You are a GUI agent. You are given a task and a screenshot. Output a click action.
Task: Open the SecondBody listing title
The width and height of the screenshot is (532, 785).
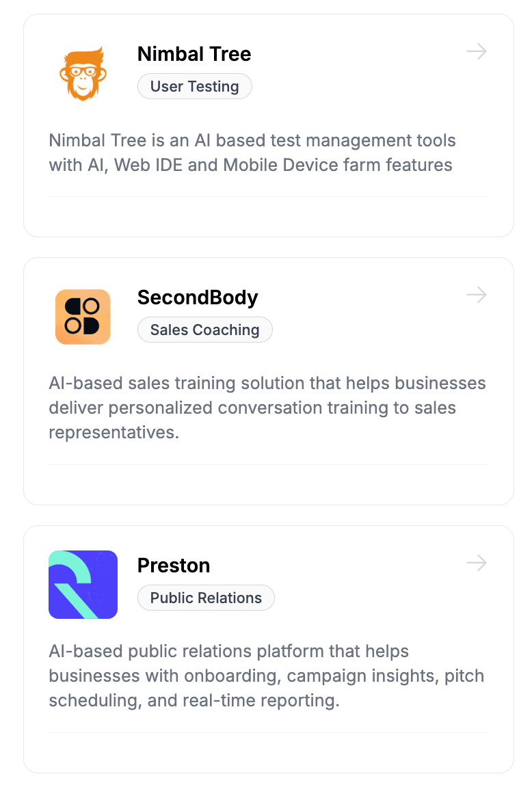point(198,297)
